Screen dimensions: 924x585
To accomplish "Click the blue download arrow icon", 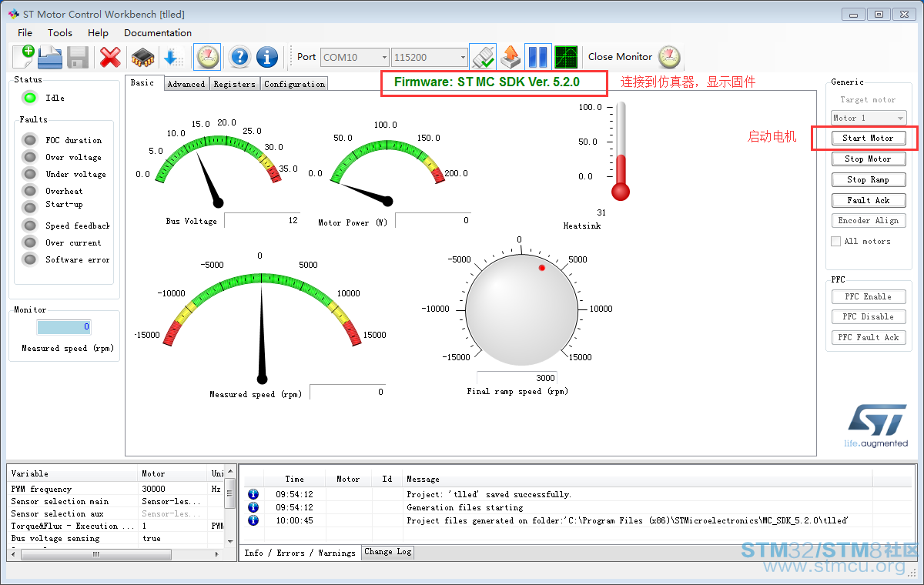I will (x=173, y=57).
